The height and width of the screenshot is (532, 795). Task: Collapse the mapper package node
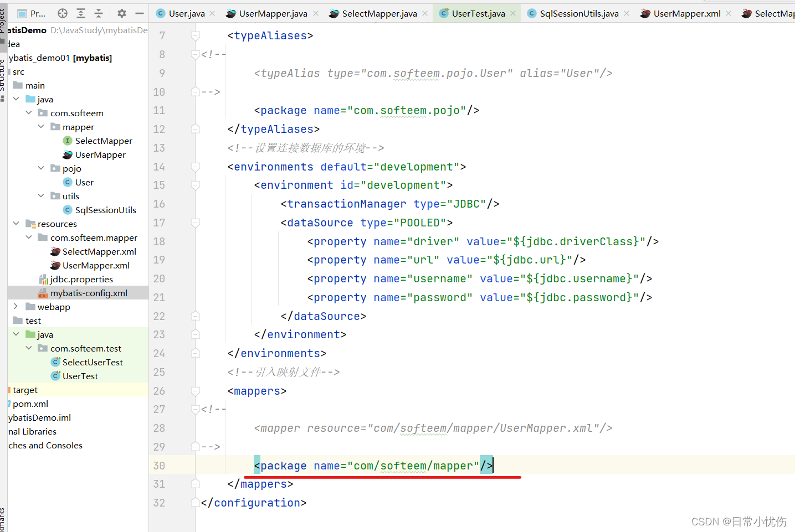click(x=41, y=126)
